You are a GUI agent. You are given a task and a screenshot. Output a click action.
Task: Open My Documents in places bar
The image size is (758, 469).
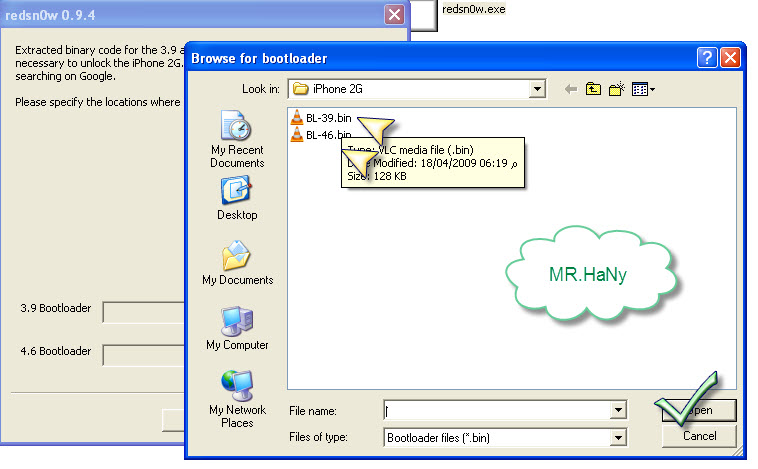[237, 263]
